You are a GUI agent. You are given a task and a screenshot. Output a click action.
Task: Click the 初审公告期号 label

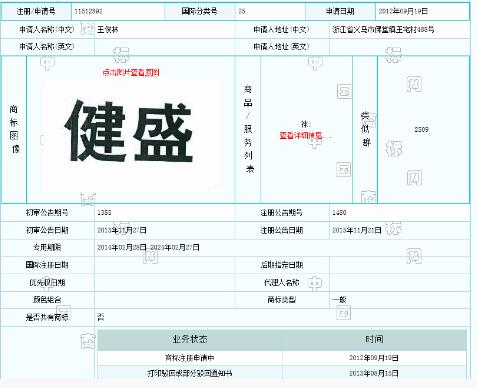pos(47,212)
